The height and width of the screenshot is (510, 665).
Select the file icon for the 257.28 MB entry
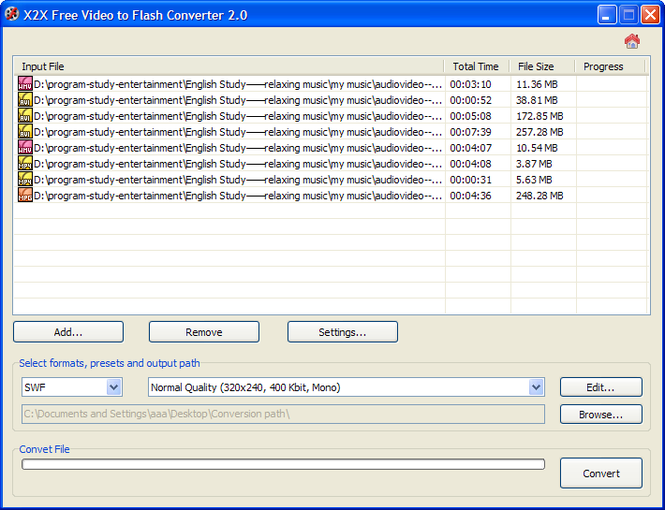point(25,132)
